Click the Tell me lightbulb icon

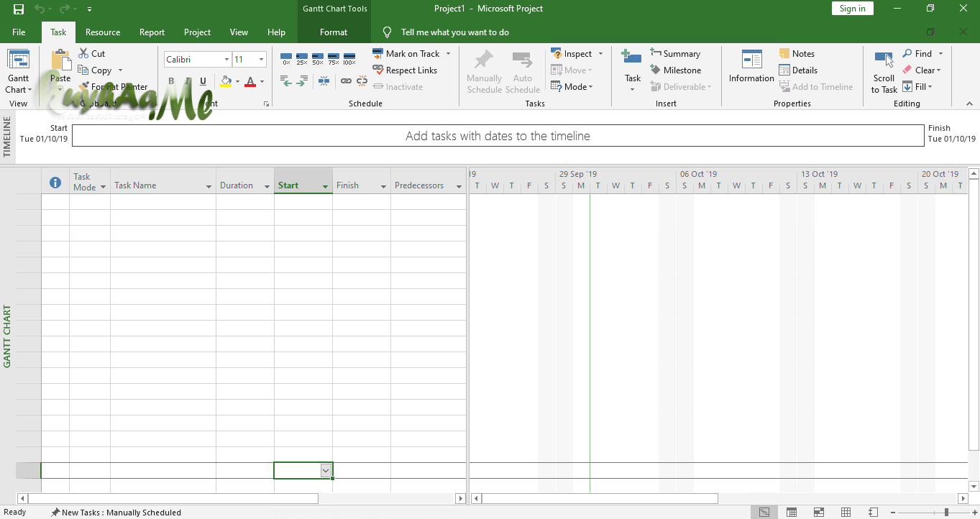(x=387, y=32)
